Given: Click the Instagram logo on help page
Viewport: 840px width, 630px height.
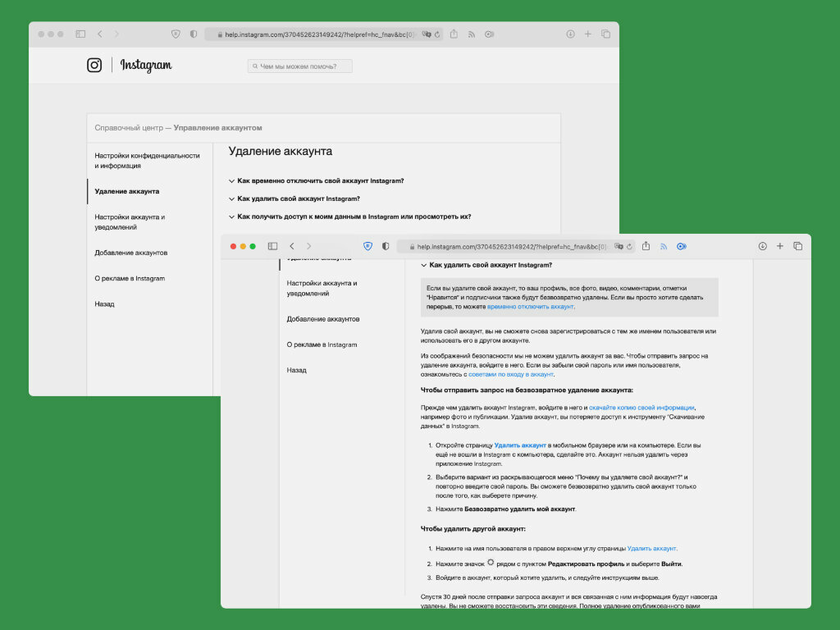Looking at the screenshot, I should click(x=130, y=66).
